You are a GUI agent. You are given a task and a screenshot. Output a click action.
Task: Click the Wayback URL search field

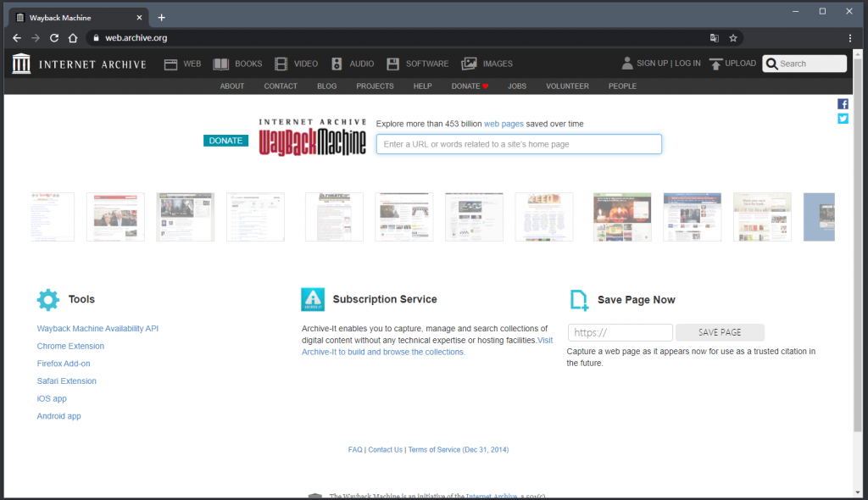click(519, 145)
